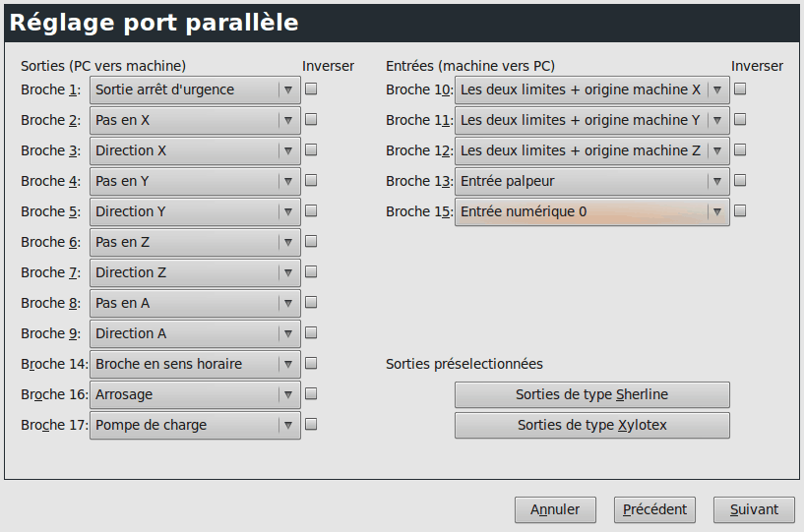Open Broche 14 spindle direction dropdown
Viewport: 804px width, 532px height.
195,365
